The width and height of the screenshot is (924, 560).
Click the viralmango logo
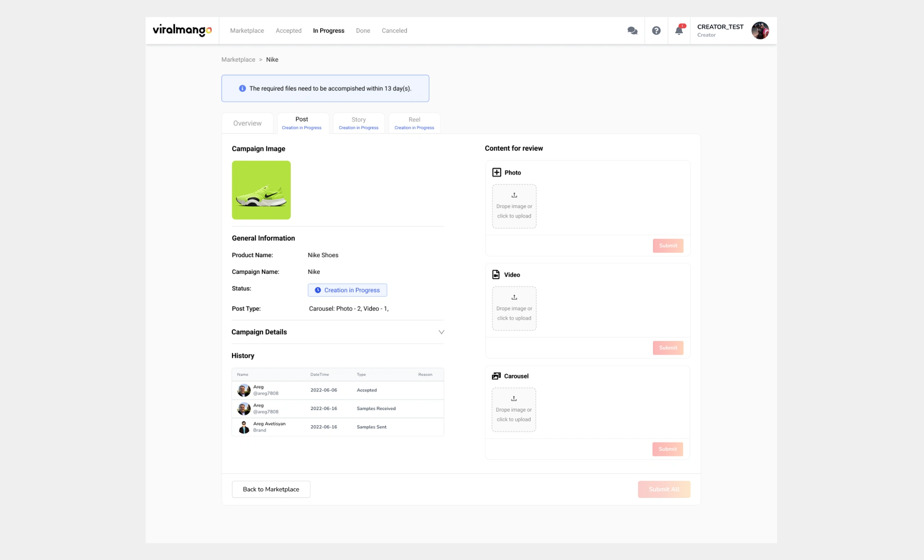click(182, 30)
